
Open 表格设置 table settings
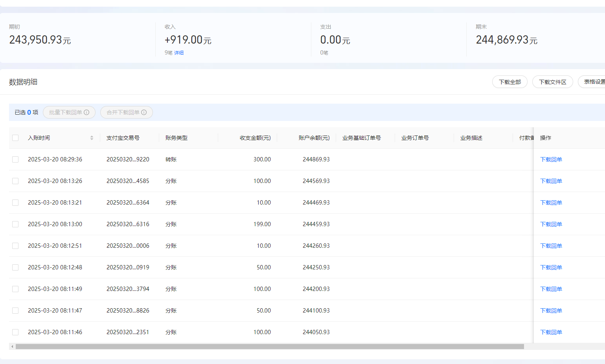point(592,82)
